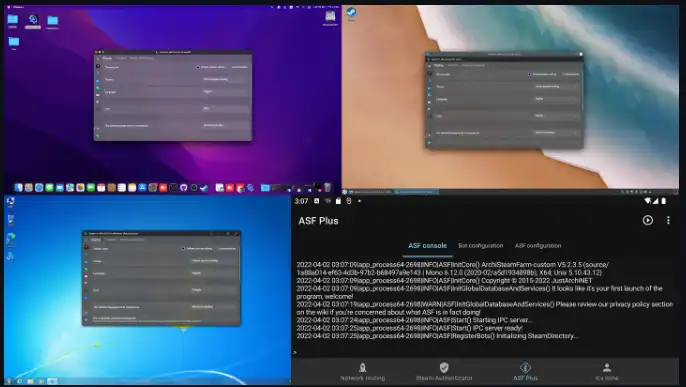
Task: Launch Steam from the macOS Dock
Action: point(204,188)
